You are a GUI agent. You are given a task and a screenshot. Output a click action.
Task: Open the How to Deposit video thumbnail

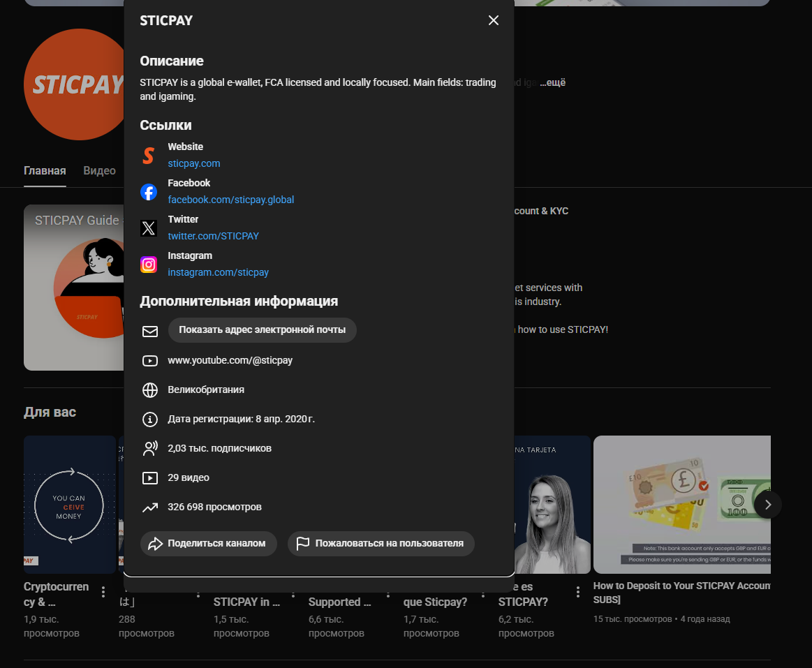[682, 505]
